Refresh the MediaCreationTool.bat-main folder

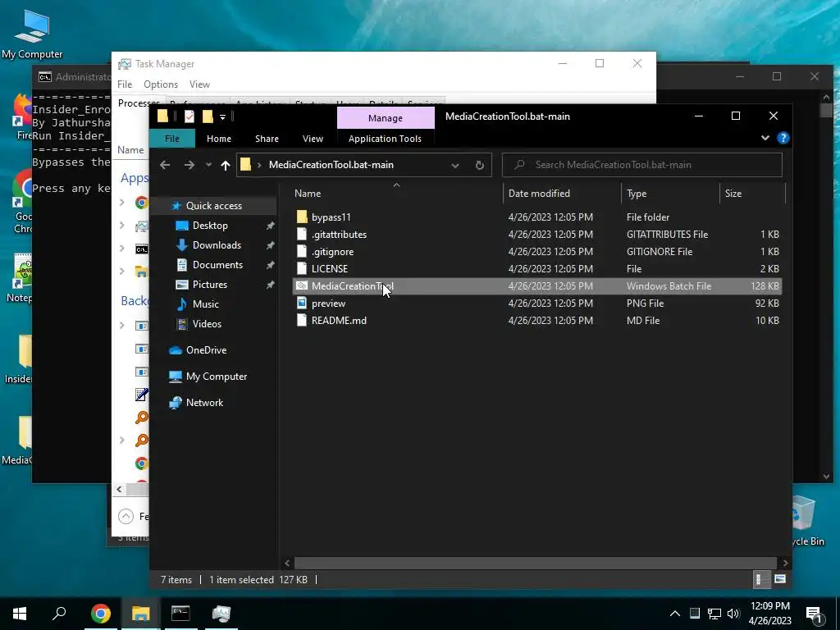[479, 165]
